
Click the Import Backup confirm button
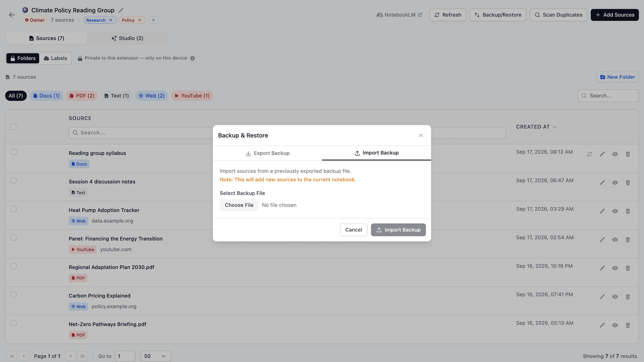click(x=398, y=230)
